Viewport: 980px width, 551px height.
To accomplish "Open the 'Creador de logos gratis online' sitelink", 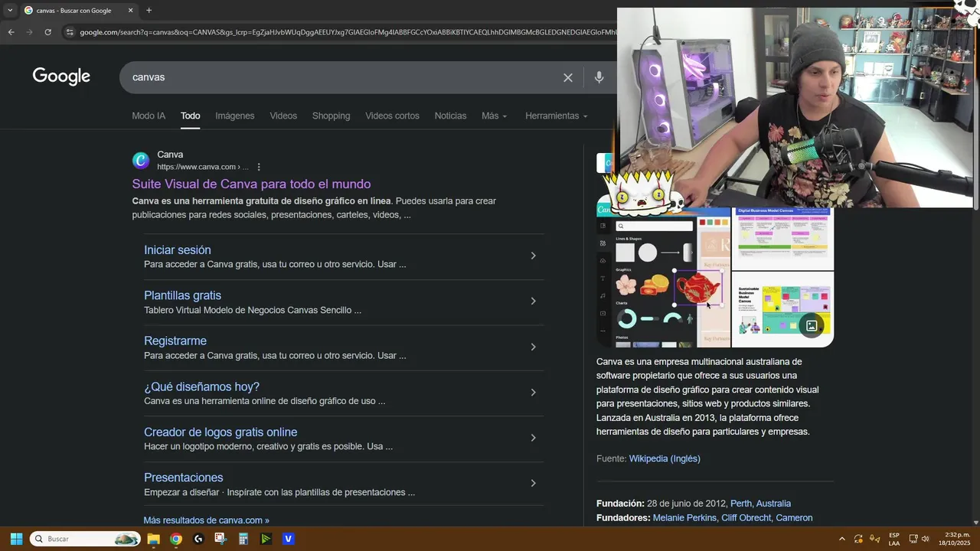I will 220,432.
